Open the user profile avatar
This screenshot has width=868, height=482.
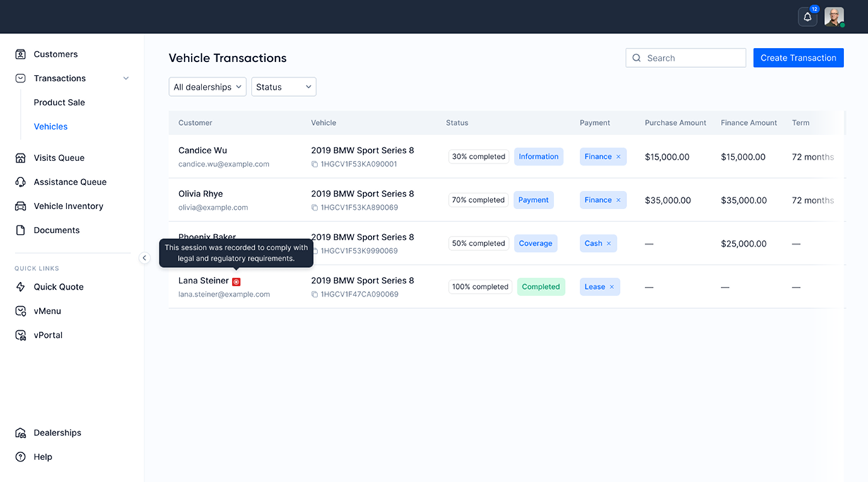point(834,17)
